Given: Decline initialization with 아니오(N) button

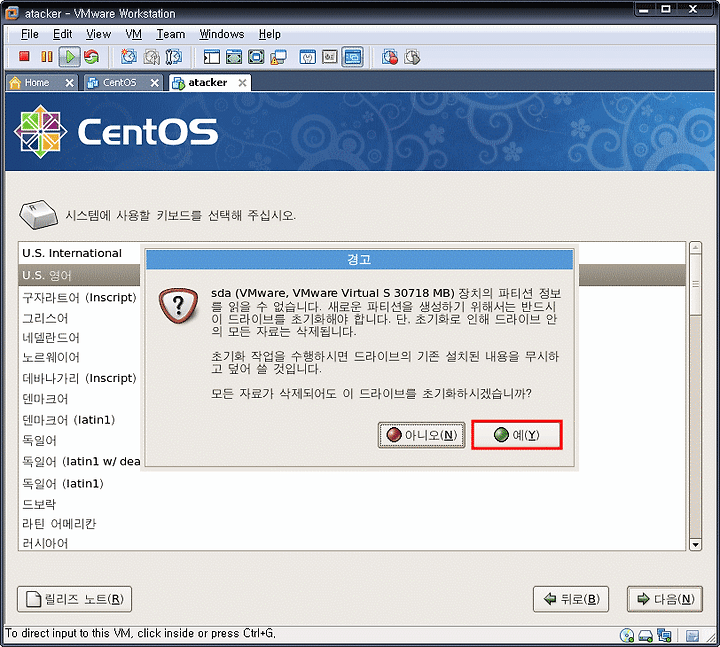Looking at the screenshot, I should click(x=422, y=434).
